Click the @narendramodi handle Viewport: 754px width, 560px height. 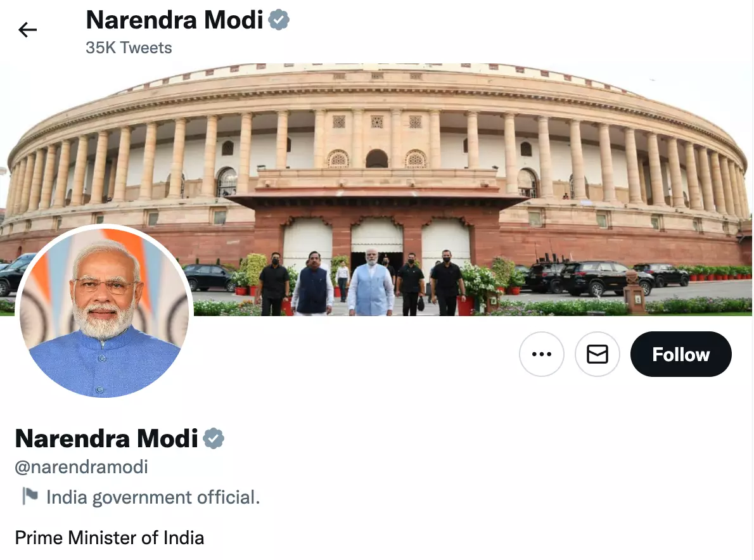click(x=81, y=467)
